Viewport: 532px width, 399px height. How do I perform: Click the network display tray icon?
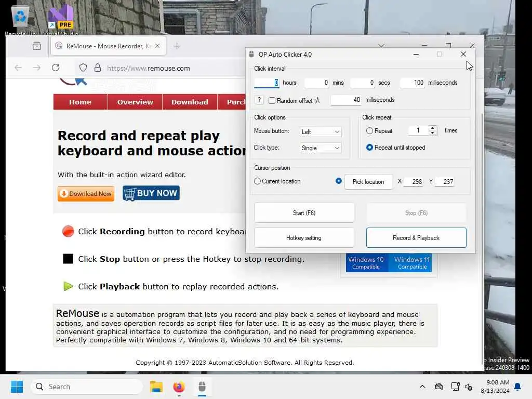[x=455, y=387]
